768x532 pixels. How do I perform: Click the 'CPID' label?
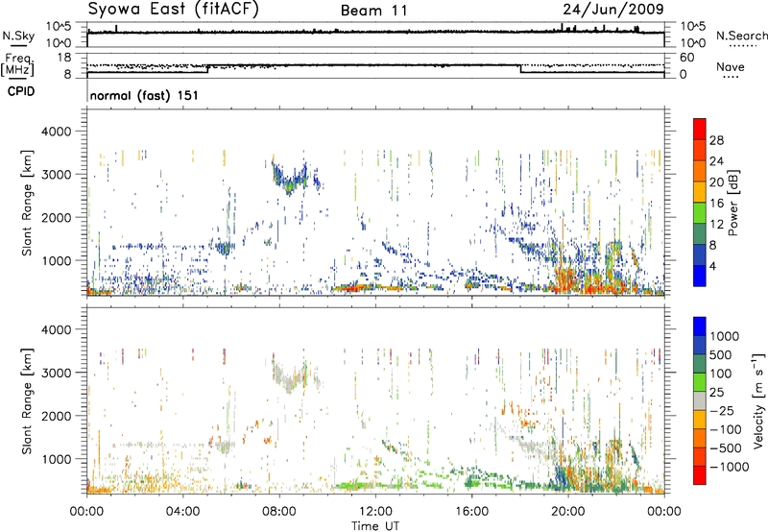coord(21,91)
